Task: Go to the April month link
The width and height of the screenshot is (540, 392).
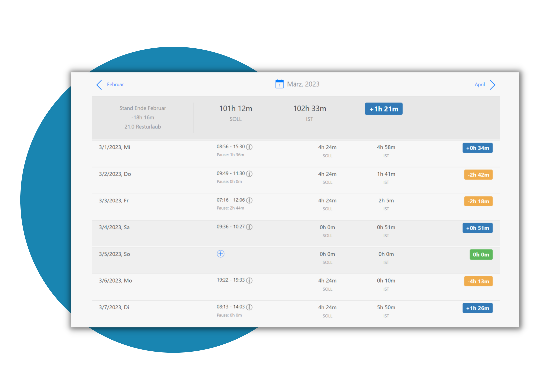Action: click(479, 84)
